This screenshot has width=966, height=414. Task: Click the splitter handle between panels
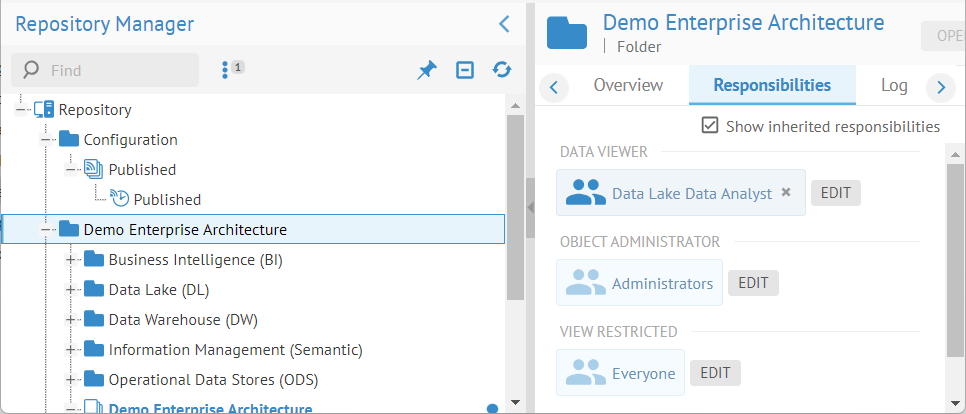(531, 206)
